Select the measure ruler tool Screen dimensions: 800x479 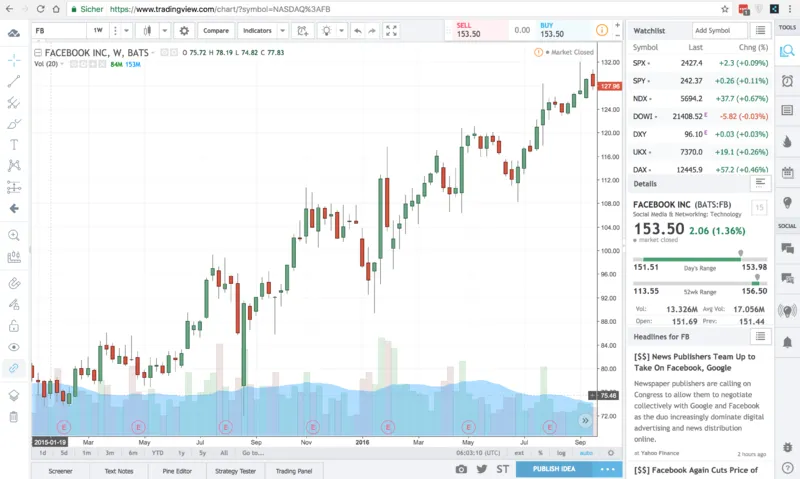[14, 257]
